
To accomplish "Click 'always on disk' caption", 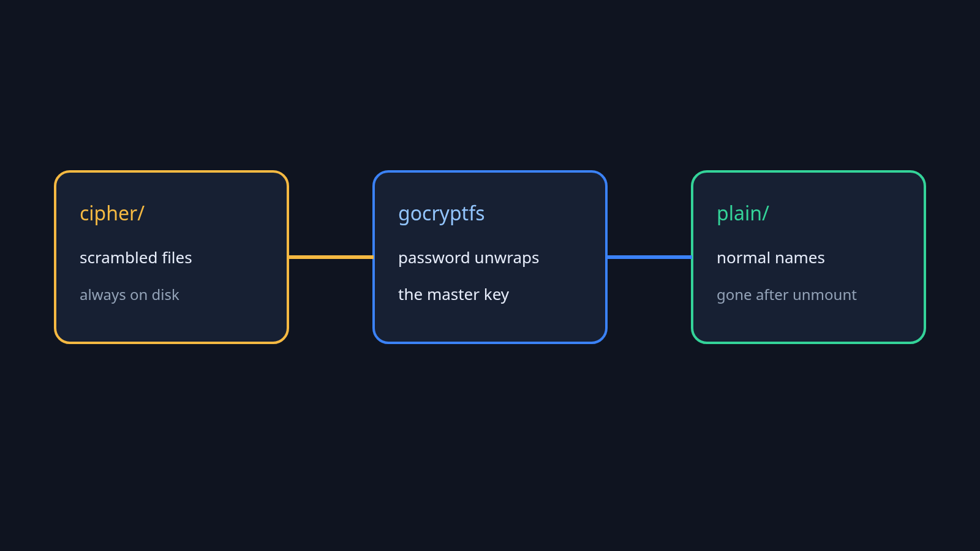I will [x=129, y=295].
